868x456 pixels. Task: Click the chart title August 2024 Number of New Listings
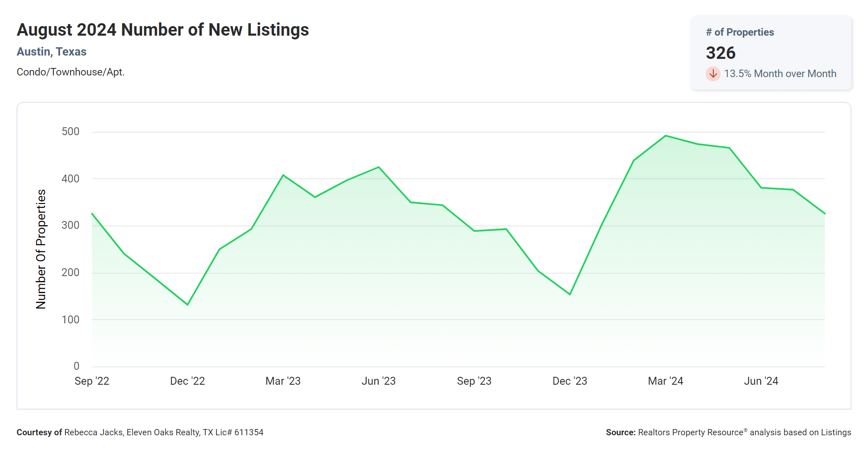coord(163,30)
